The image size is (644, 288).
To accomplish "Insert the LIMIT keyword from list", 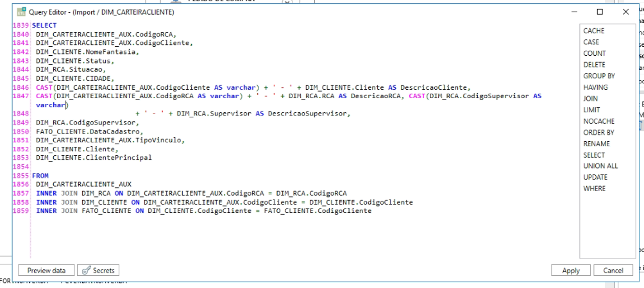I will (591, 110).
